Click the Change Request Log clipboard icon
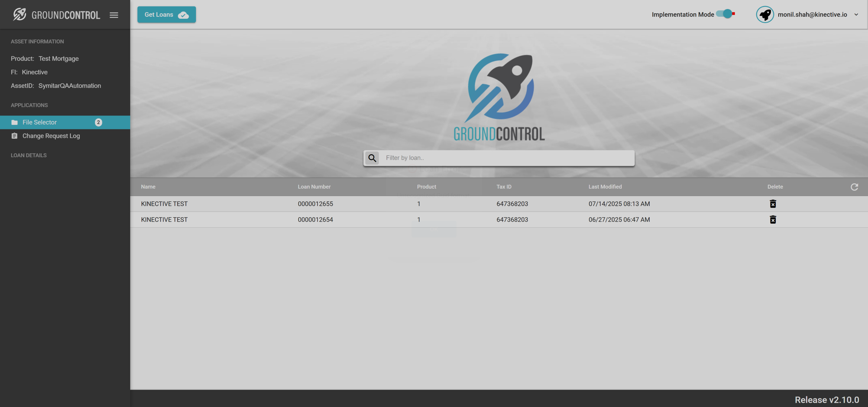 (x=15, y=136)
